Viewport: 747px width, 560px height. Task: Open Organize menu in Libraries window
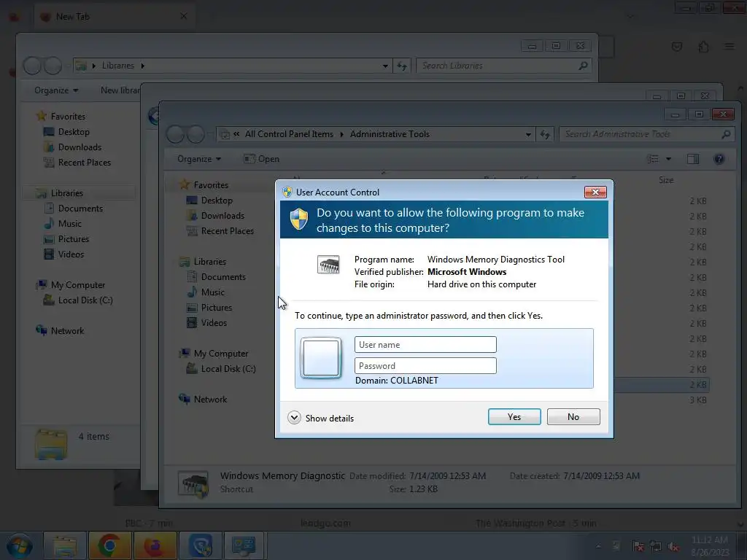click(55, 90)
